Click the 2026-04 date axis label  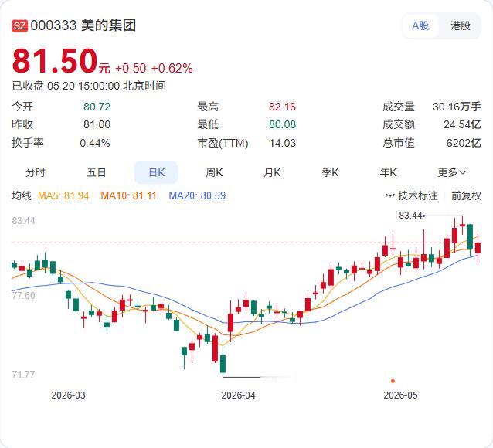tap(238, 395)
